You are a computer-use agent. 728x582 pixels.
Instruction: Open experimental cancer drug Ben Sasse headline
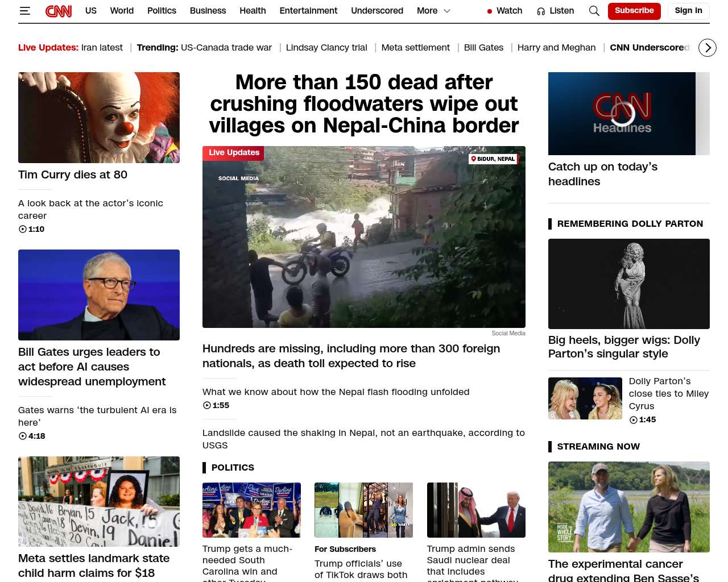[x=624, y=570]
